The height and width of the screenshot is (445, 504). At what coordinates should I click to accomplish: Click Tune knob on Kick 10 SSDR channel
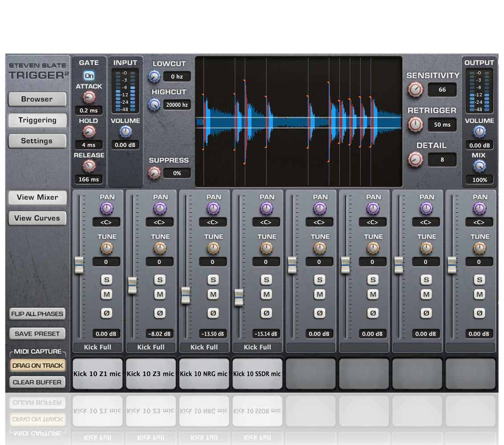266,248
